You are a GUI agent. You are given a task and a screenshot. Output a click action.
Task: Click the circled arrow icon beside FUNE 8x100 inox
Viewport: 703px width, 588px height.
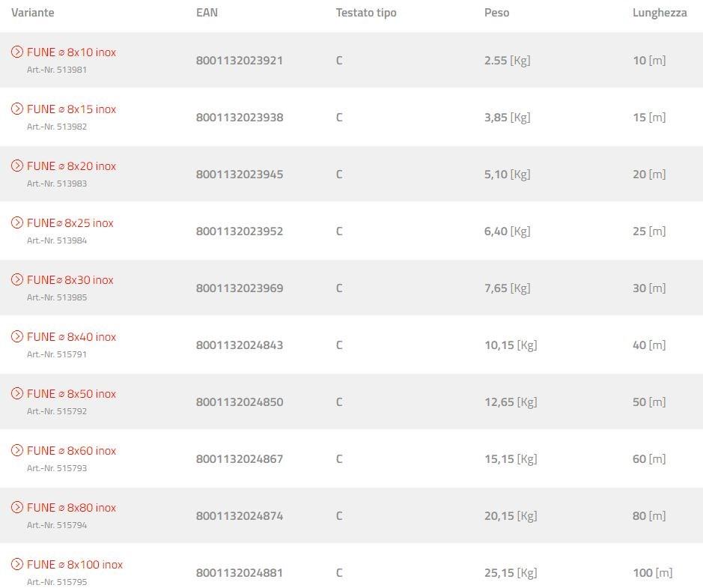(x=17, y=564)
